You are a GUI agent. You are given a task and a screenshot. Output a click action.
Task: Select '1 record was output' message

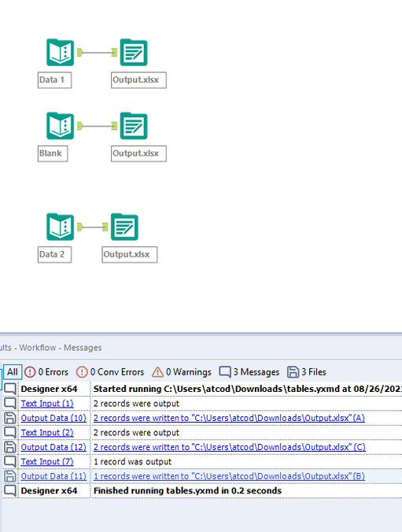(133, 462)
